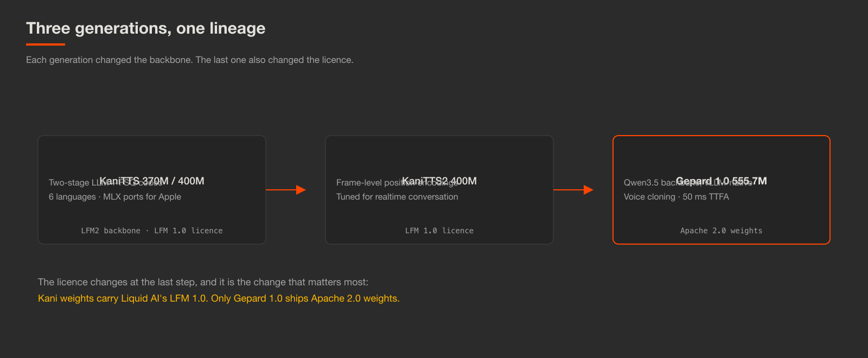
Task: Select the KaniTTS2 400M card
Action: click(439, 190)
